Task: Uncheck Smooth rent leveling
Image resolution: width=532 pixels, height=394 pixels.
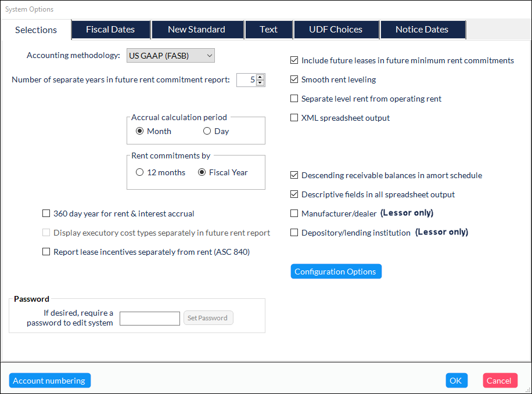Action: 294,79
